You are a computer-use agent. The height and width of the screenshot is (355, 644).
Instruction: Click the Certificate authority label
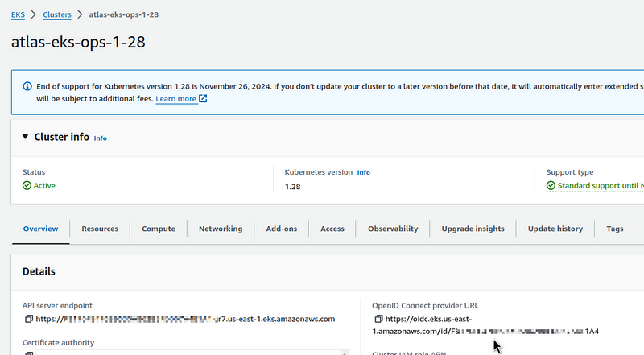(x=58, y=343)
